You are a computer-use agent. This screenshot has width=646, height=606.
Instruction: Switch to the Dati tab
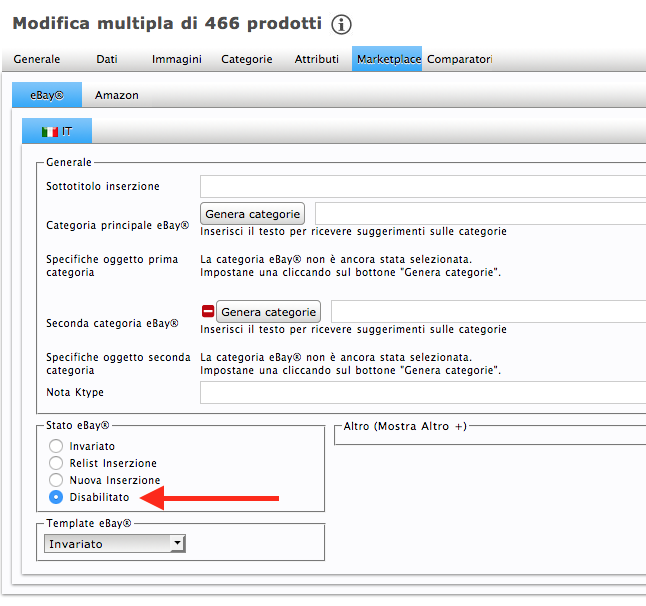click(x=107, y=59)
